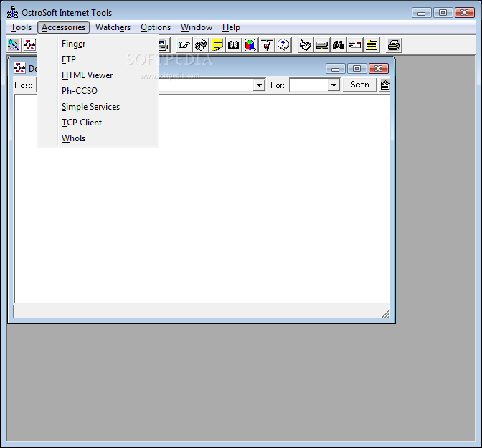
Task: Click the Scan button
Action: pyautogui.click(x=359, y=85)
